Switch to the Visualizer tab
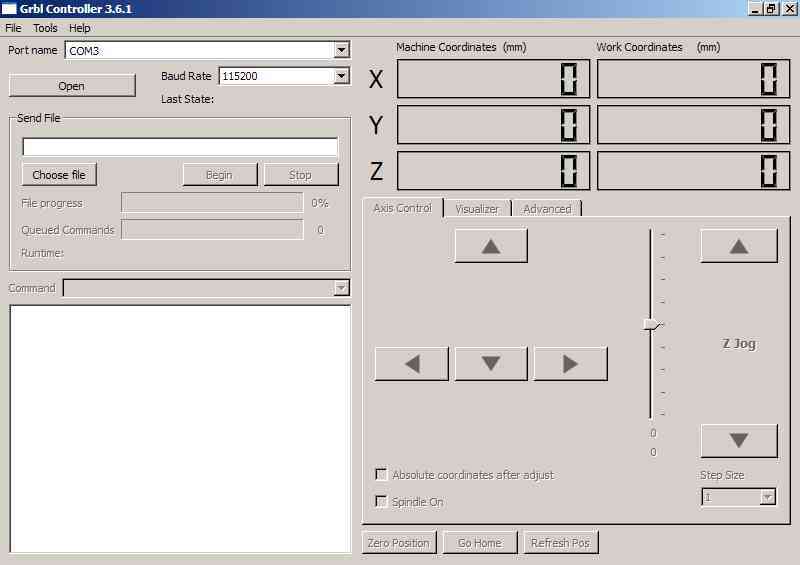Image resolution: width=800 pixels, height=565 pixels. pos(477,209)
